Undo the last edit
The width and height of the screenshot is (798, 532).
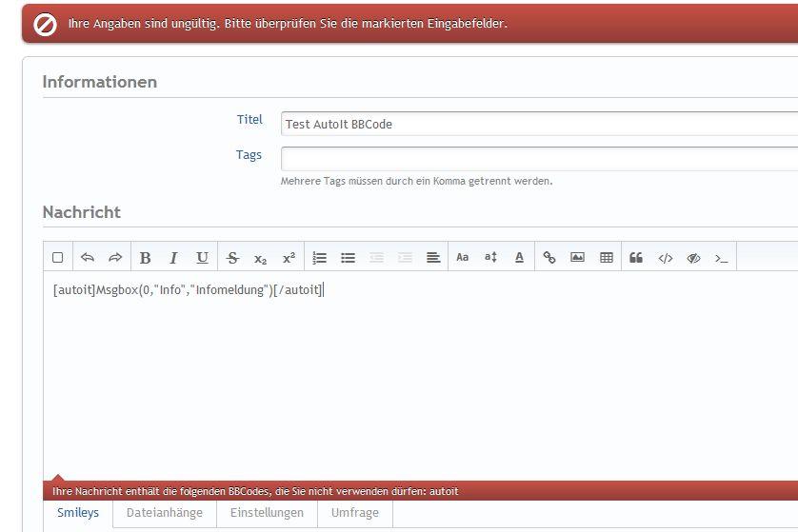coord(87,257)
